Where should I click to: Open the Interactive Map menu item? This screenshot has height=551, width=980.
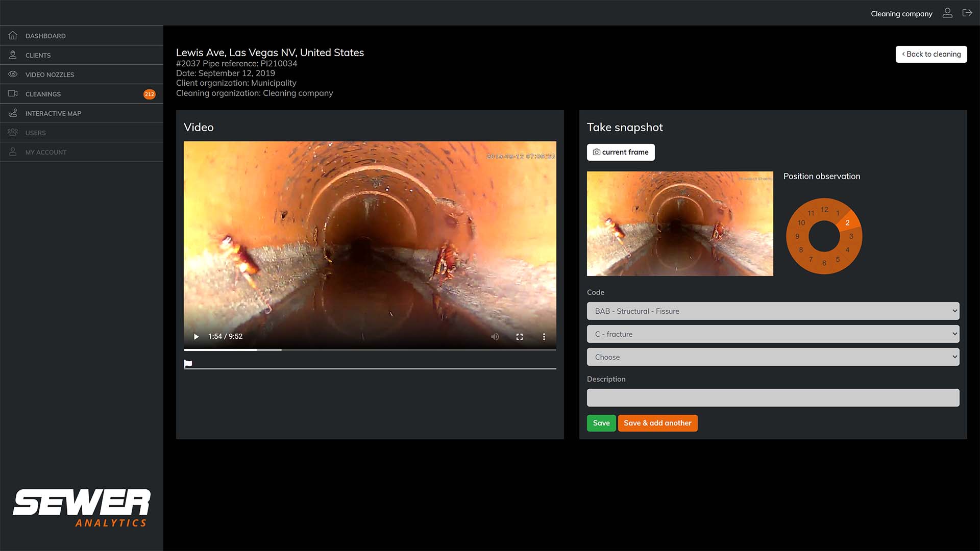click(x=53, y=113)
